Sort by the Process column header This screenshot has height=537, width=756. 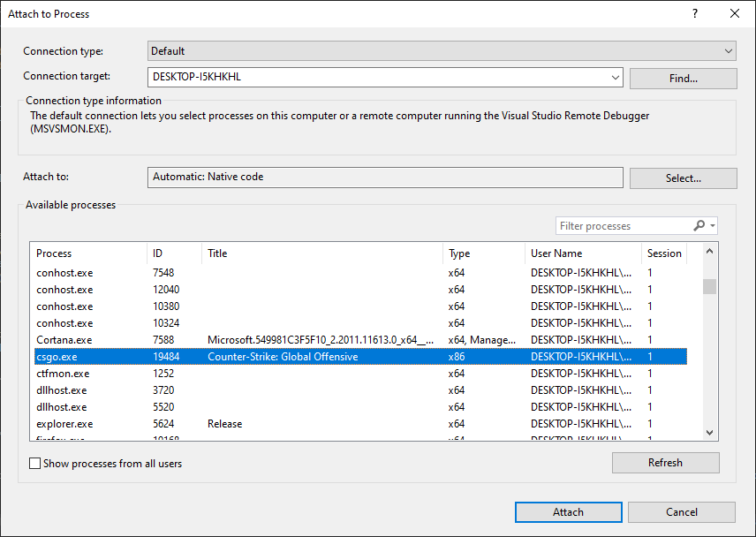pos(90,253)
